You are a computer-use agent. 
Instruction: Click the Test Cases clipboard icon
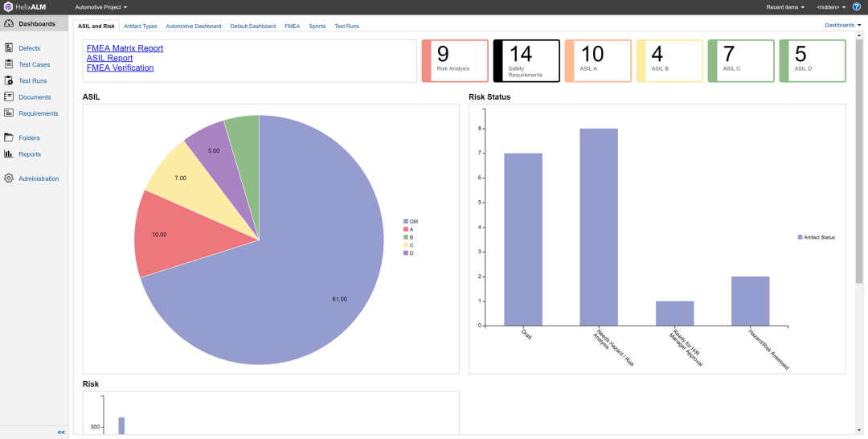click(x=8, y=64)
